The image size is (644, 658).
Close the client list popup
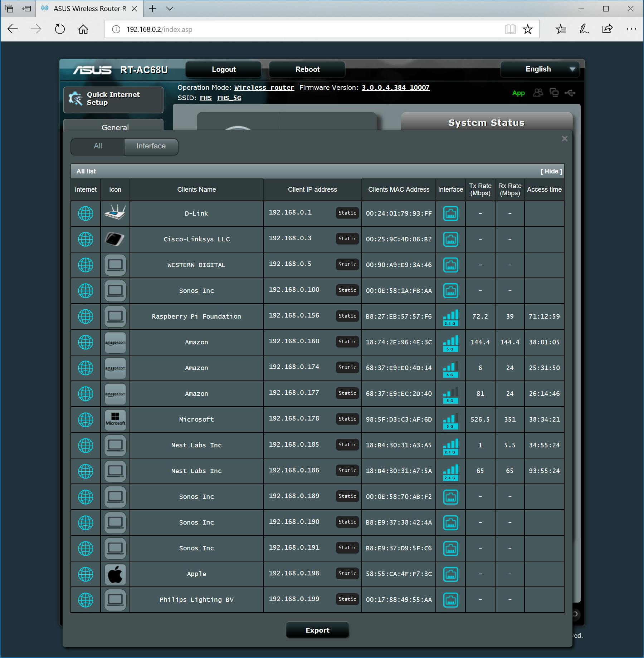[565, 138]
